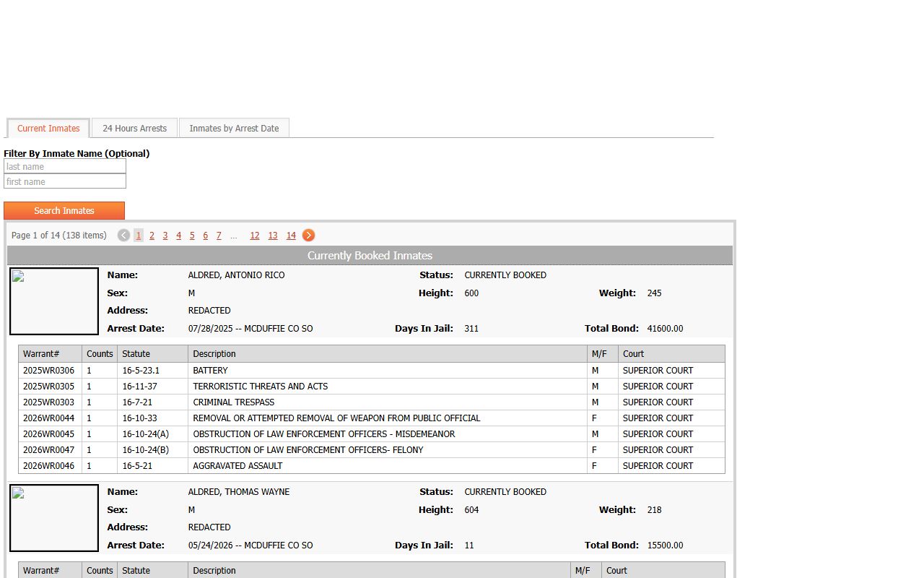Open Thomas Wayne Aldred's mugshot thumbnail

(54, 518)
